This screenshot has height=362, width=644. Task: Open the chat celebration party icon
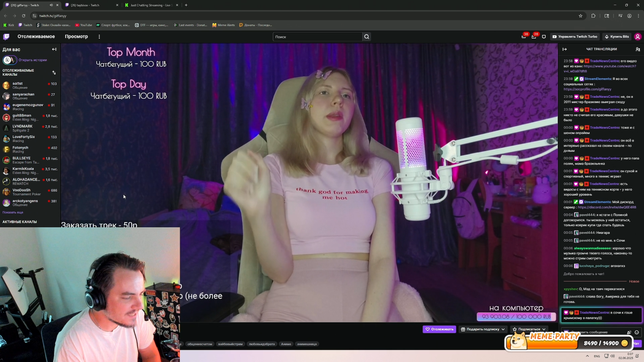(x=629, y=332)
